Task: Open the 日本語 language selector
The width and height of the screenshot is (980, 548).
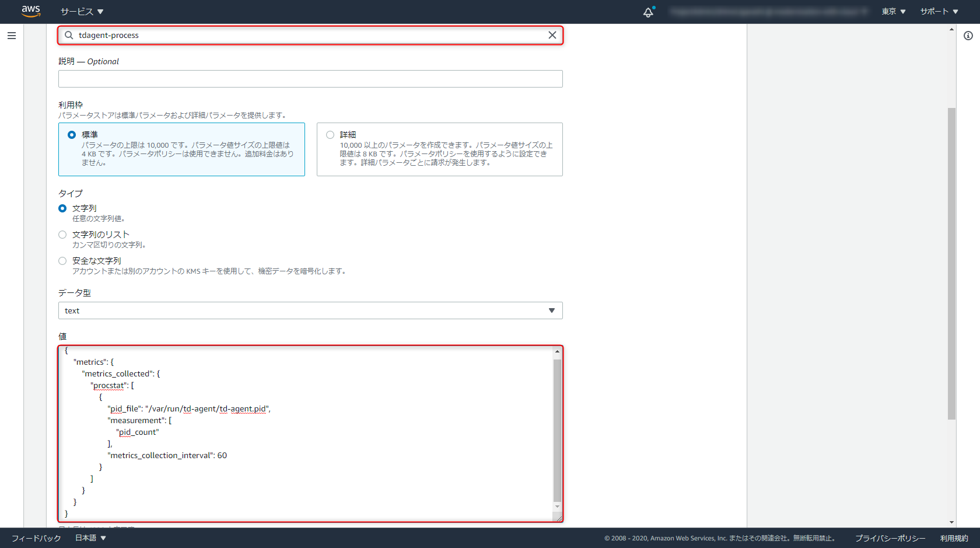Action: 90,538
